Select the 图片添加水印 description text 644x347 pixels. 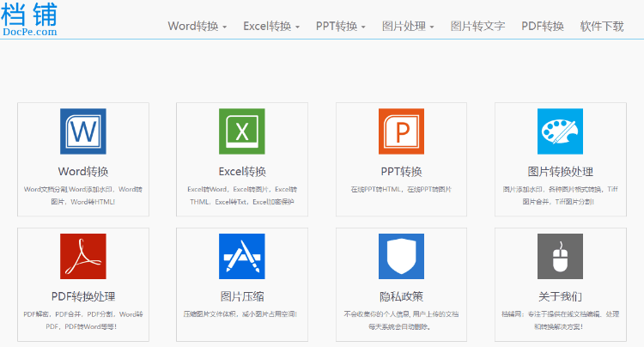coord(560,196)
